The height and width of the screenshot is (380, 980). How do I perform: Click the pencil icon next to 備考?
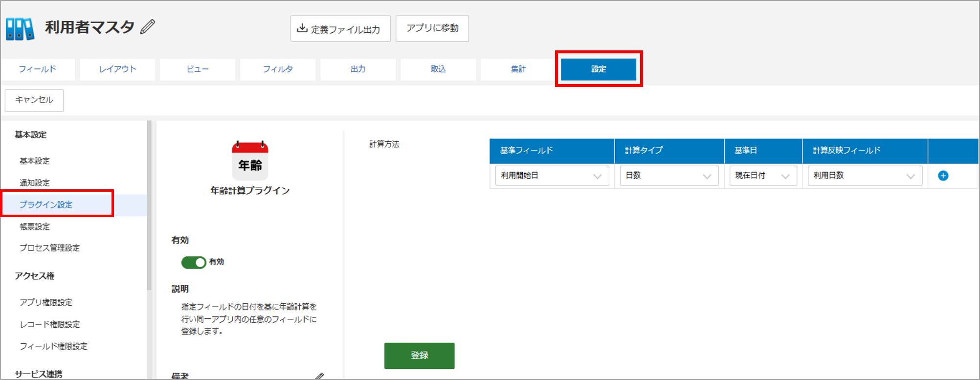click(319, 376)
